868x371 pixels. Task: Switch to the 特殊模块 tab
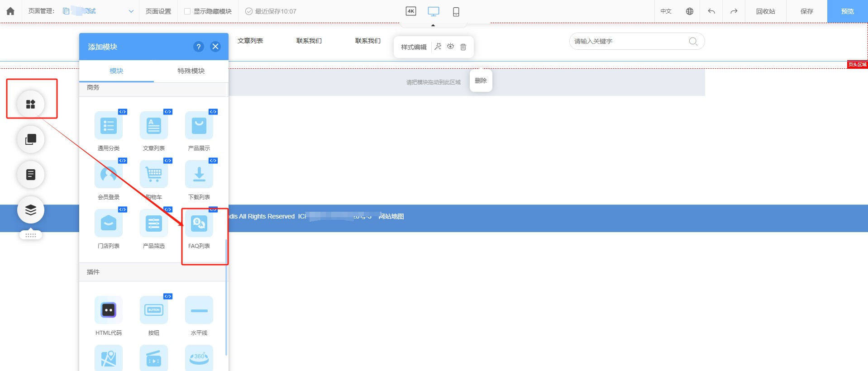tap(191, 71)
